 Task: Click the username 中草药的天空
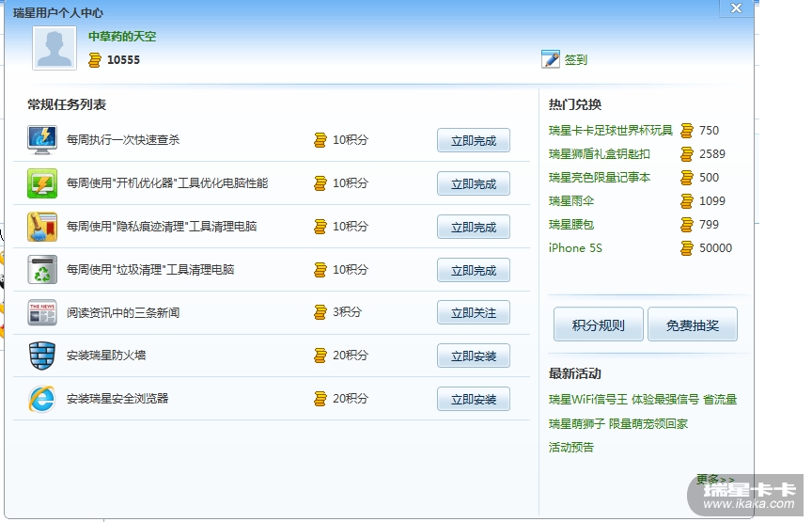[122, 37]
